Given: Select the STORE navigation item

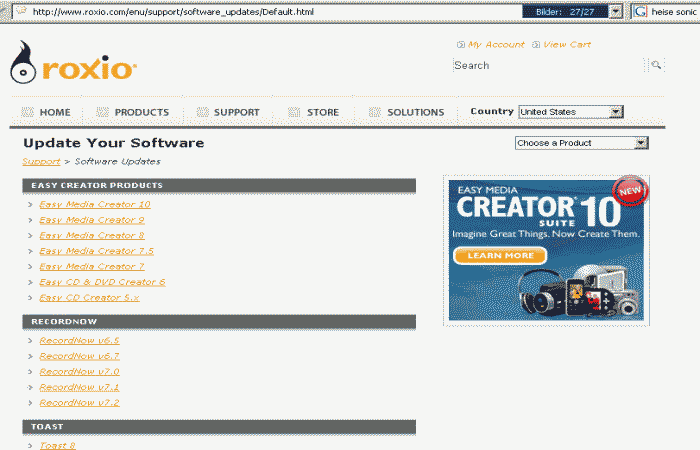Looking at the screenshot, I should pyautogui.click(x=322, y=112).
